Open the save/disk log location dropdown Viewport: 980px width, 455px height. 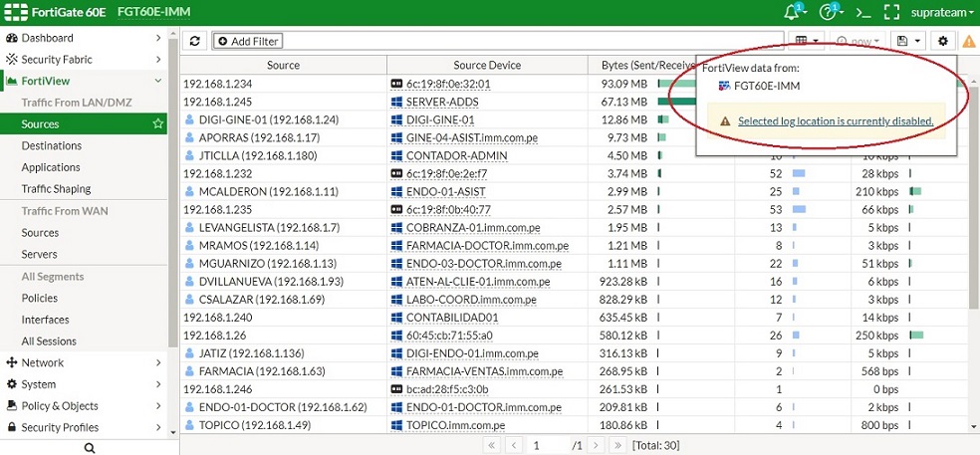coord(908,41)
